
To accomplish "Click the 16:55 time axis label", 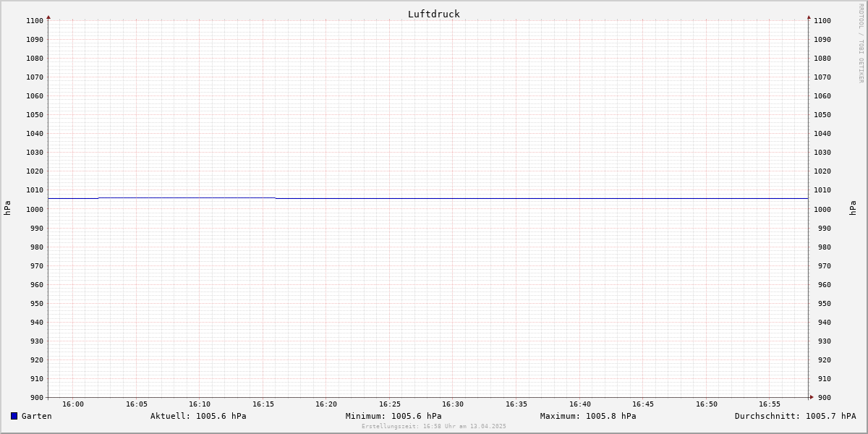I will pyautogui.click(x=770, y=404).
